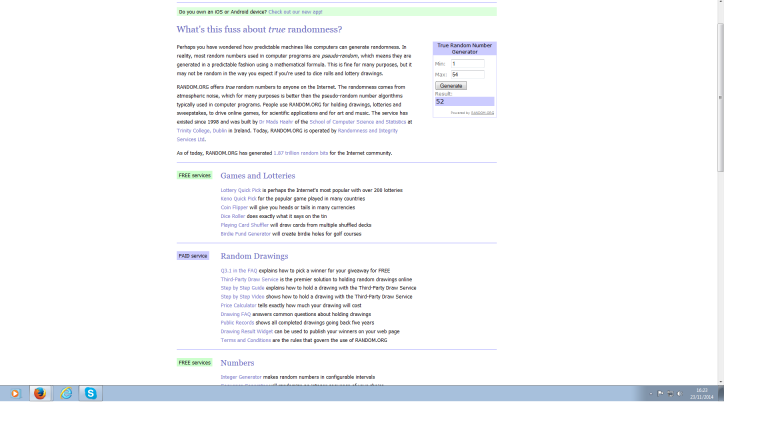The height and width of the screenshot is (432, 768).
Task: Launch Internet Explorer from the taskbar
Action: tap(66, 393)
